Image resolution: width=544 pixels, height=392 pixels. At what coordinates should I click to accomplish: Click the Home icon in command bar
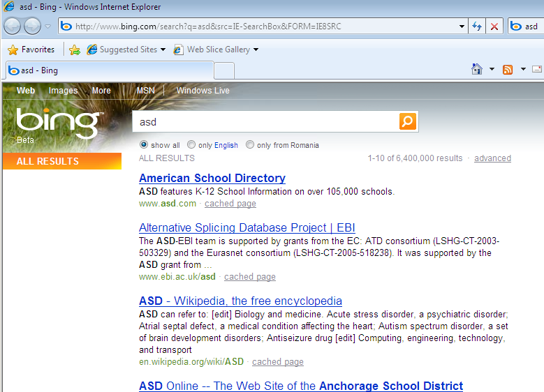(x=477, y=69)
